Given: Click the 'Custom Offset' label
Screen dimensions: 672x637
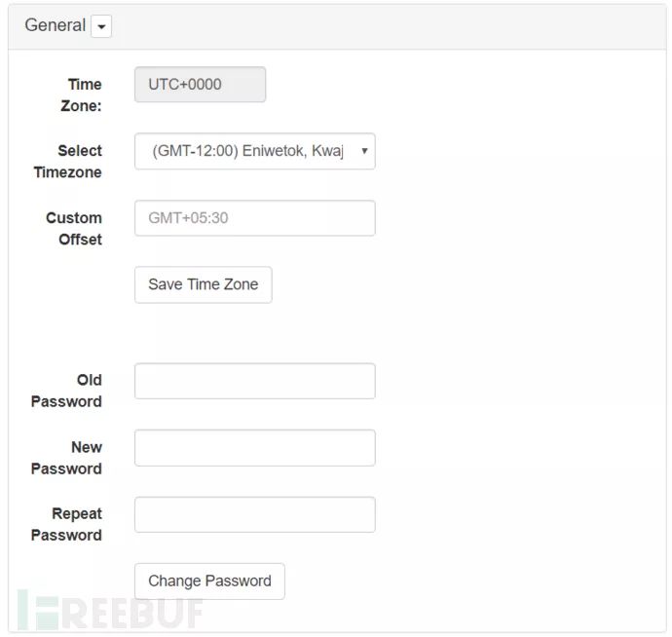Looking at the screenshot, I should pos(74,228).
